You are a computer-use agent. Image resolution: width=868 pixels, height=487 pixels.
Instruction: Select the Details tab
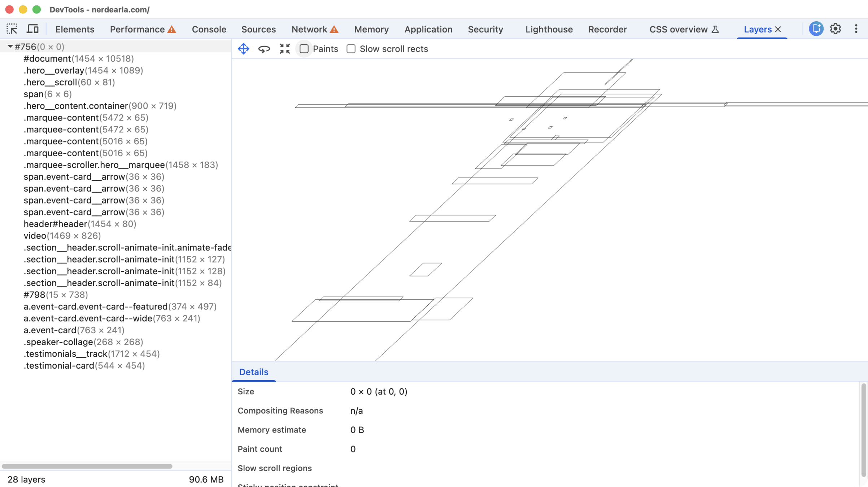point(253,372)
